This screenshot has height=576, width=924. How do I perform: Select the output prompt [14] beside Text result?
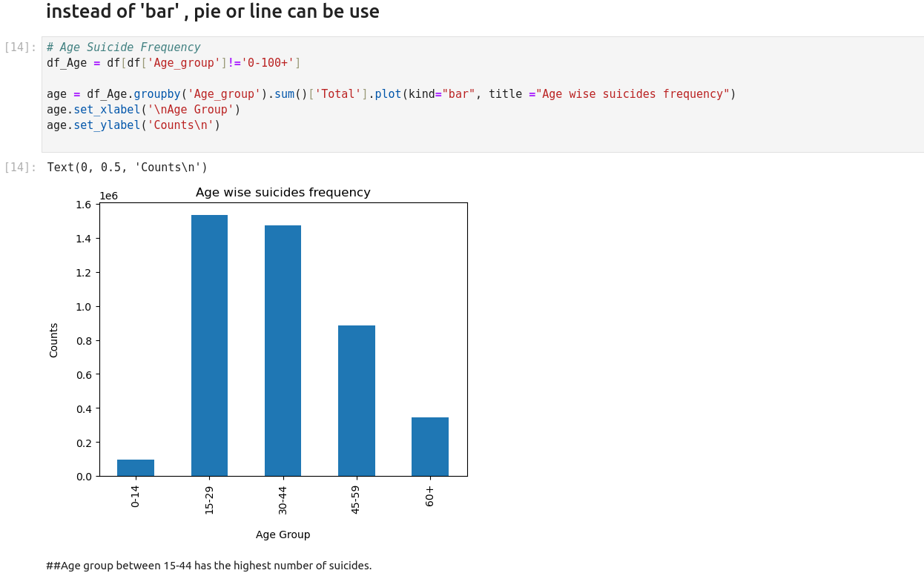point(20,168)
